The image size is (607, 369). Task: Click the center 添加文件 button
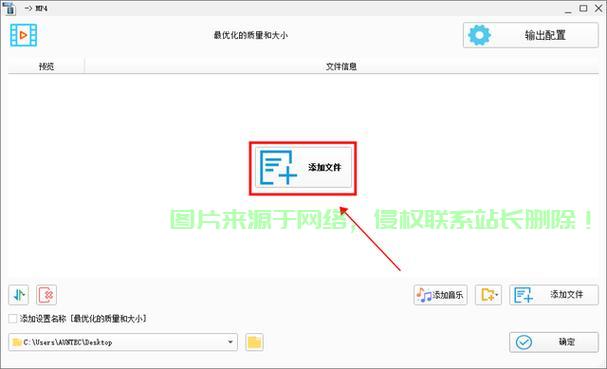(303, 168)
